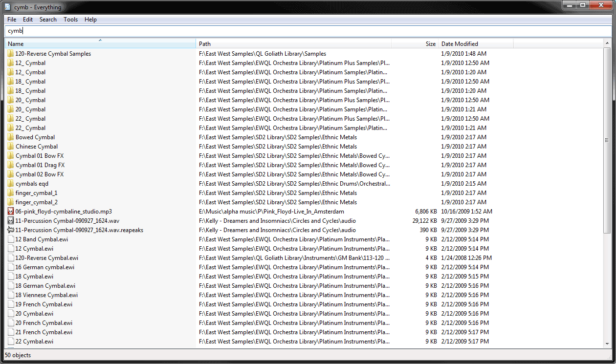This screenshot has height=364, width=616.
Task: Minimize the Everything window
Action: pyautogui.click(x=570, y=5)
